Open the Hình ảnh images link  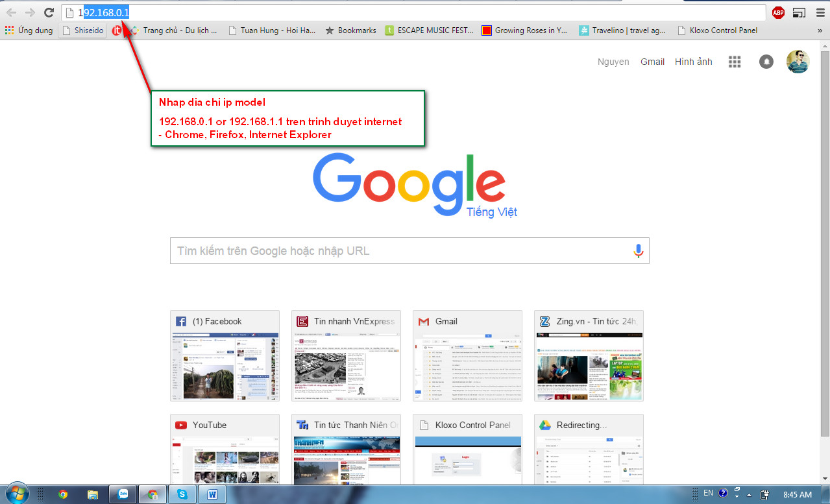(693, 62)
